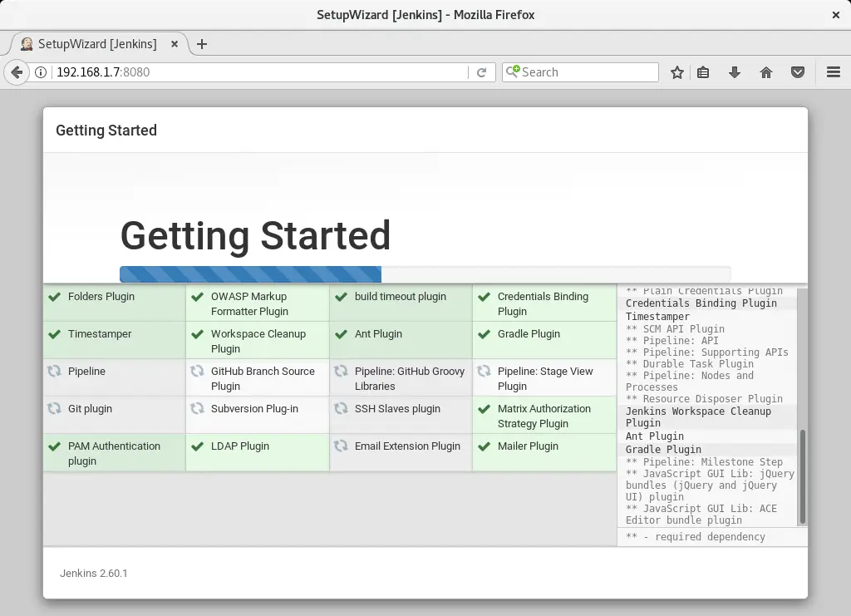Image resolution: width=851 pixels, height=616 pixels.
Task: Reload the page with the refresh icon
Action: 481,72
